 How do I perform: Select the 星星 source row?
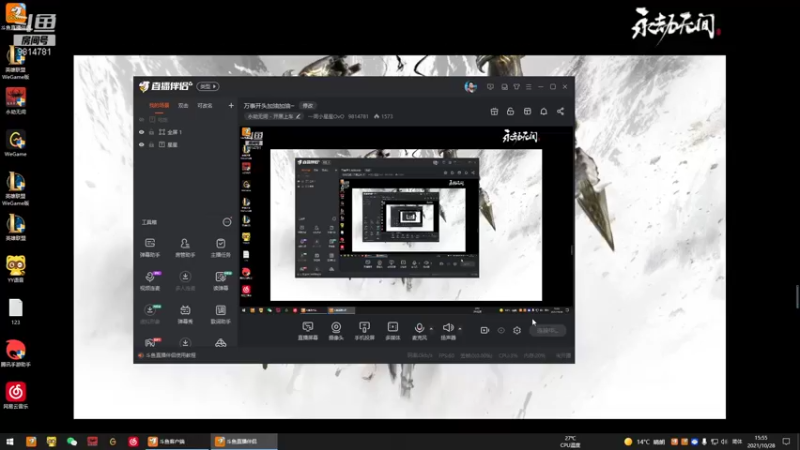point(186,145)
